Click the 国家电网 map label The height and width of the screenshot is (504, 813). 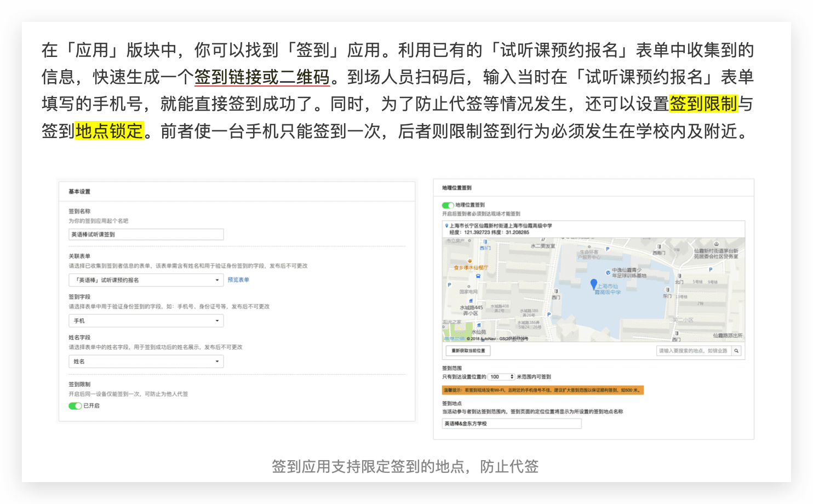(x=468, y=292)
